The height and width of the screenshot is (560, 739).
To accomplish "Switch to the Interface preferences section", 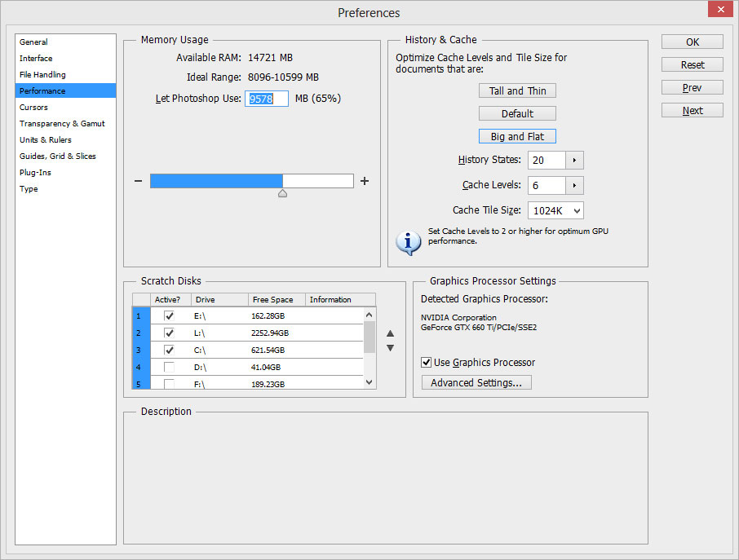I will coord(36,58).
